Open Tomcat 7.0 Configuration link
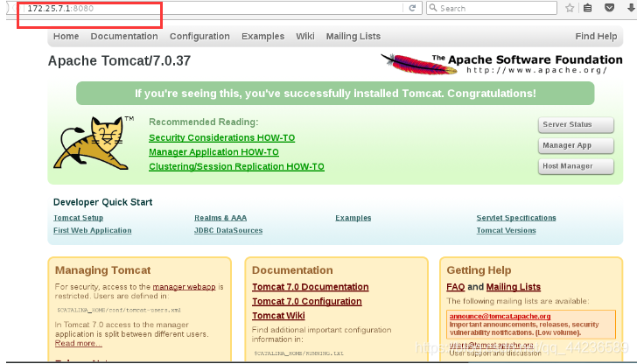This screenshot has width=637, height=364. point(307,301)
